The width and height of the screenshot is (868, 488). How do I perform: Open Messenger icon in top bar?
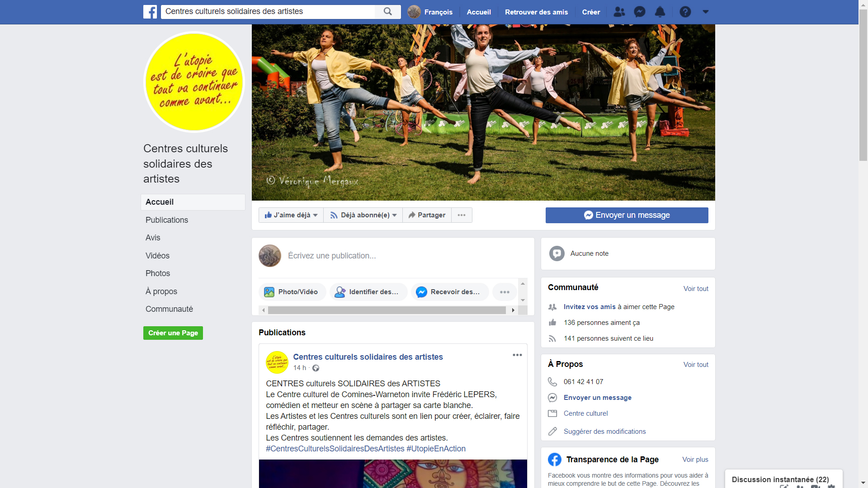(639, 12)
